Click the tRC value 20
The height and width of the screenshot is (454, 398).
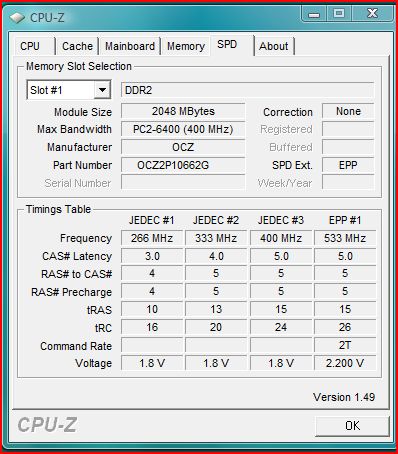[216, 327]
